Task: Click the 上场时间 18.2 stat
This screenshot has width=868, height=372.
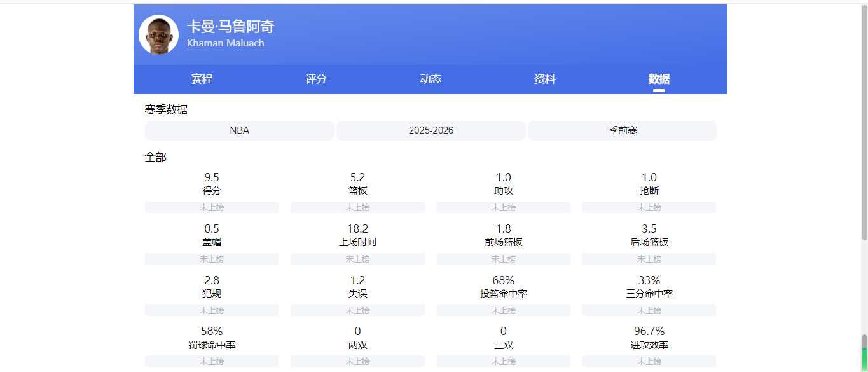Action: tap(357, 235)
